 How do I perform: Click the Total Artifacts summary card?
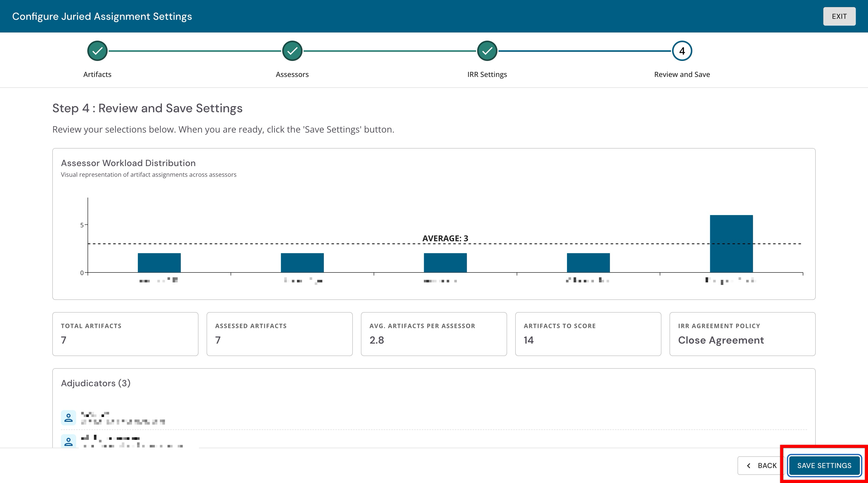[x=125, y=334]
